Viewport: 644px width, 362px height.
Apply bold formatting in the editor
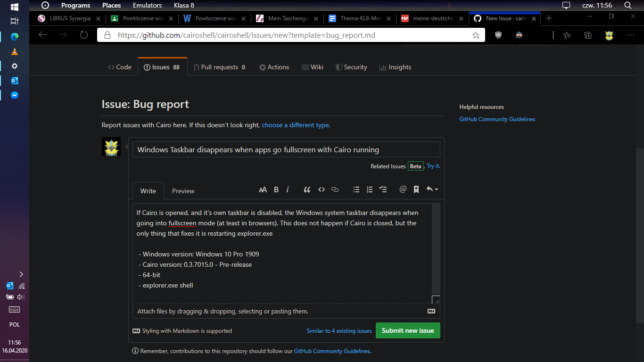(x=276, y=189)
